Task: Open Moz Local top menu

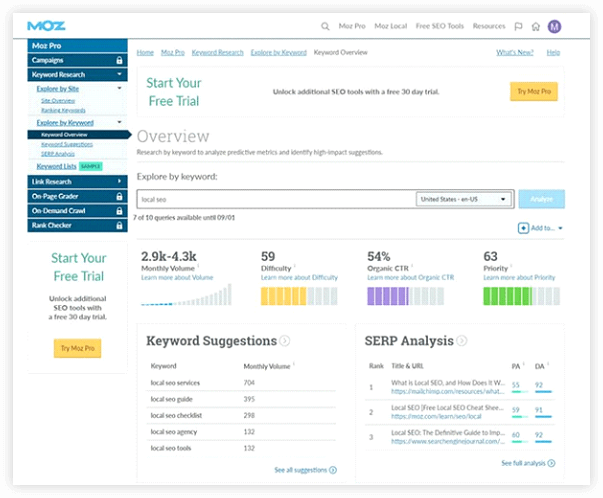Action: [391, 26]
